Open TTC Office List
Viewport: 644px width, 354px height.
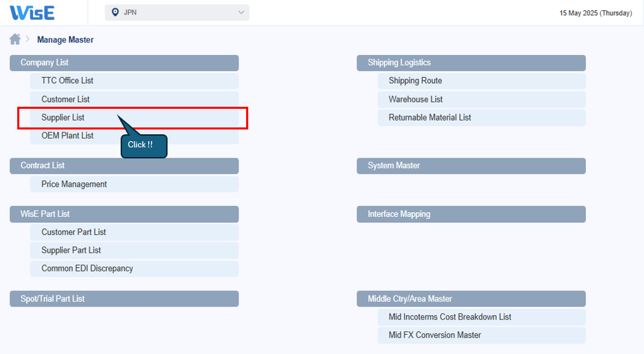tap(67, 81)
